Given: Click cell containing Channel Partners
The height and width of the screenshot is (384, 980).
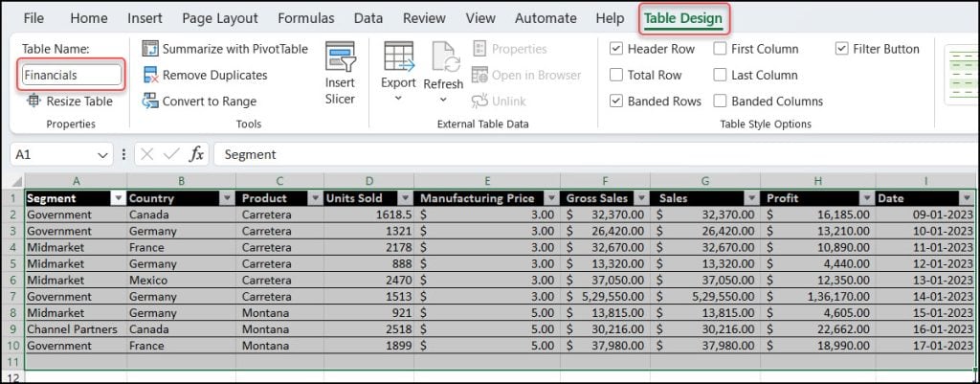Looking at the screenshot, I should pyautogui.click(x=76, y=329).
